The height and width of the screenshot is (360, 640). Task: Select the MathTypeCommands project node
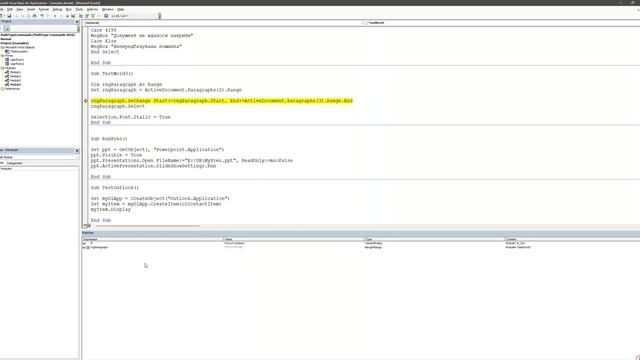click(x=38, y=35)
